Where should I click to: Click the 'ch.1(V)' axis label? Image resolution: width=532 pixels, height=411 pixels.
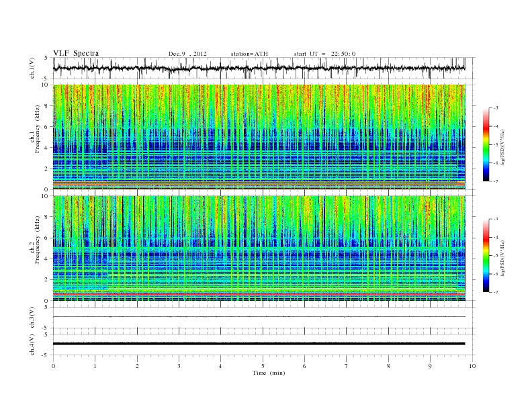coord(32,68)
